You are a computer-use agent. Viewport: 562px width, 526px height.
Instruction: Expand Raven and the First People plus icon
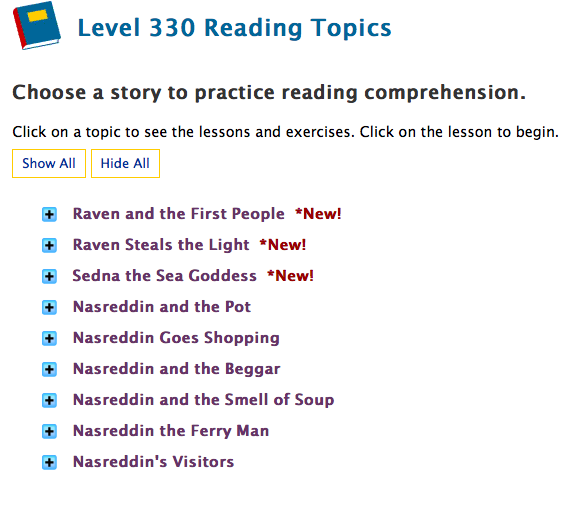point(49,215)
